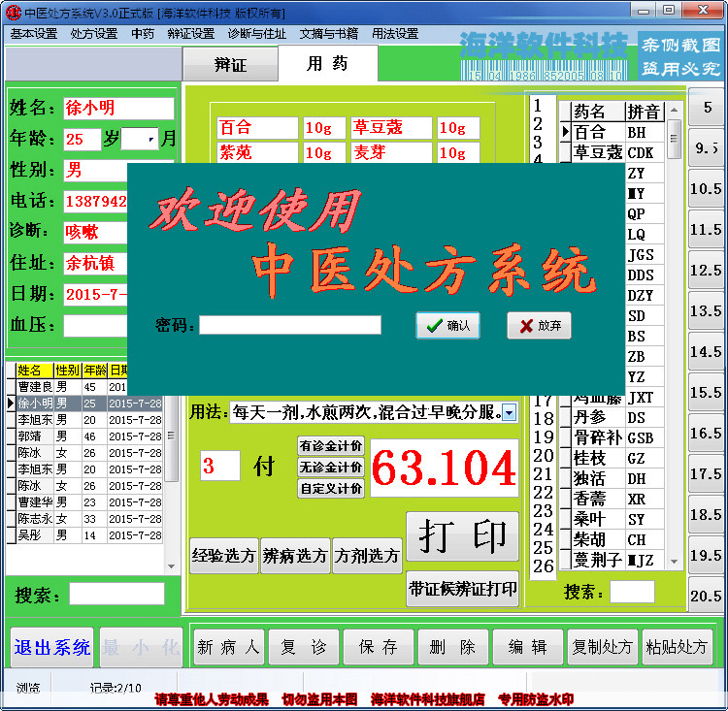
Task: Click the green checkmark 确认 button
Action: (447, 326)
